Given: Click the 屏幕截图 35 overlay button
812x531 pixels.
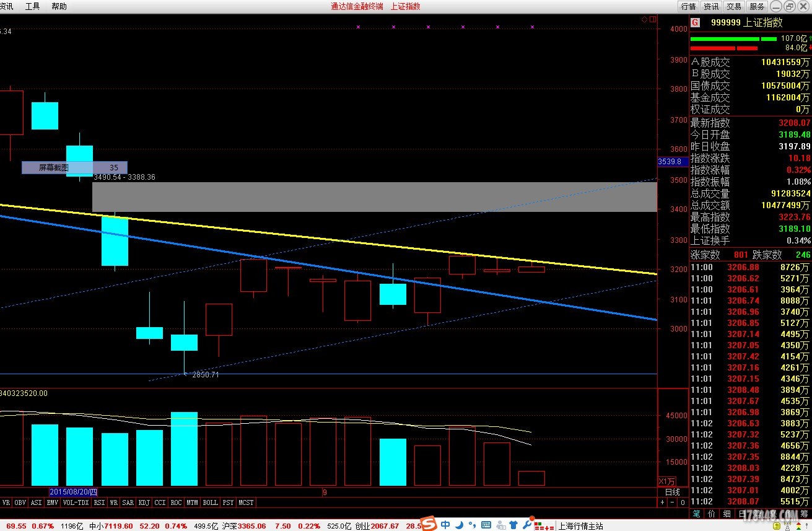Looking at the screenshot, I should click(x=74, y=167).
